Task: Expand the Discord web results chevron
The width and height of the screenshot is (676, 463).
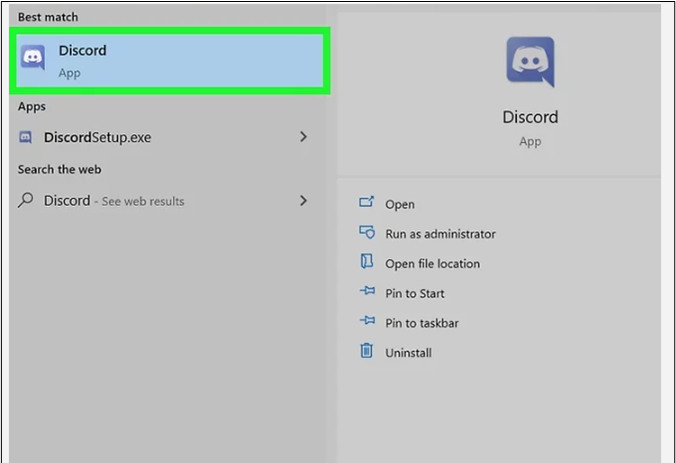Action: [x=304, y=200]
